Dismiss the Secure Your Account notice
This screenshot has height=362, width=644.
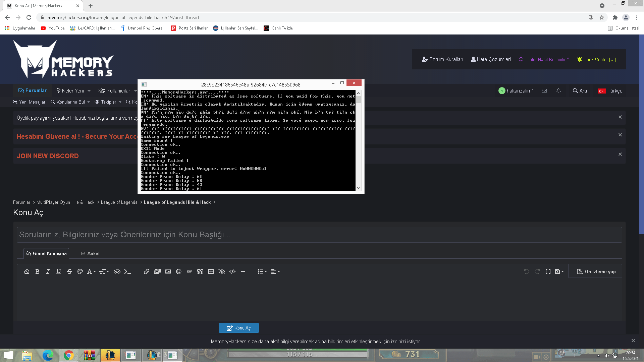coord(620,135)
